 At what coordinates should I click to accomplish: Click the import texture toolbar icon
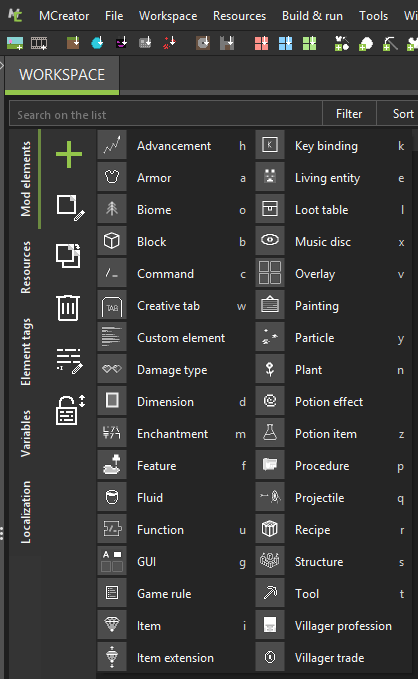[15, 43]
